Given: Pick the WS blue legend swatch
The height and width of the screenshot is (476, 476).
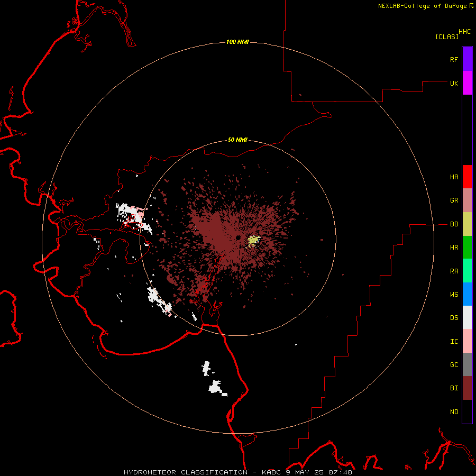Looking at the screenshot, I should pos(467,294).
